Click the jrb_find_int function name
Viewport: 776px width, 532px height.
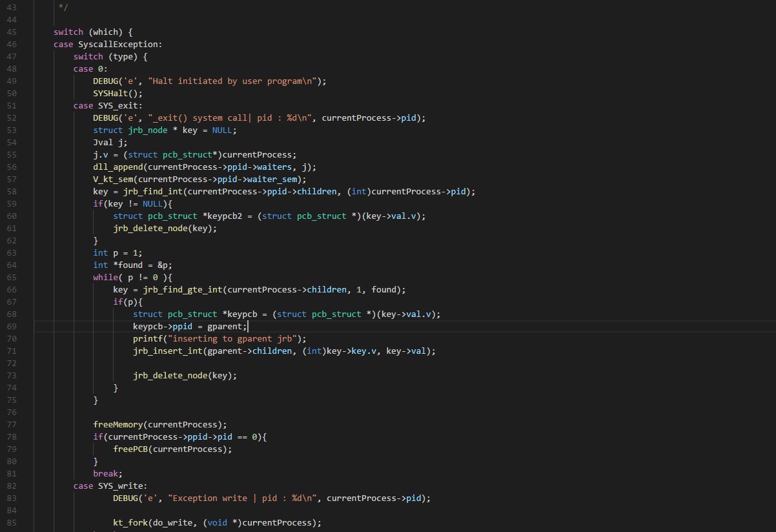(152, 191)
